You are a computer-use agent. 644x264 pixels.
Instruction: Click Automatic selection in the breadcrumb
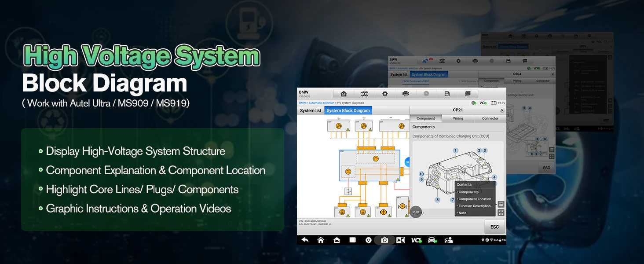[322, 103]
